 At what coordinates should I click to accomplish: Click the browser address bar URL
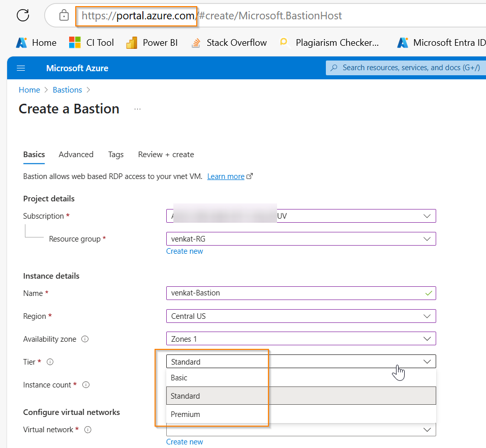pyautogui.click(x=211, y=15)
